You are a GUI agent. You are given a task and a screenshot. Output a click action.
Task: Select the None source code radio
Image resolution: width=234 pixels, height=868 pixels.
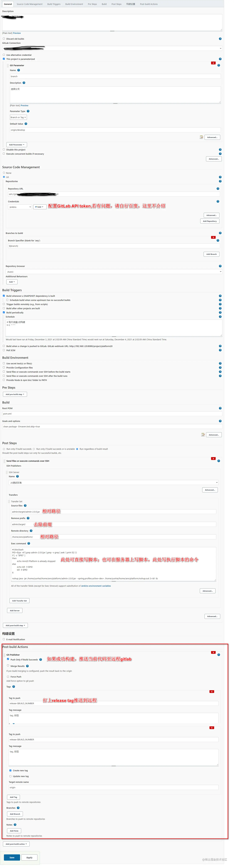[x=4, y=173]
